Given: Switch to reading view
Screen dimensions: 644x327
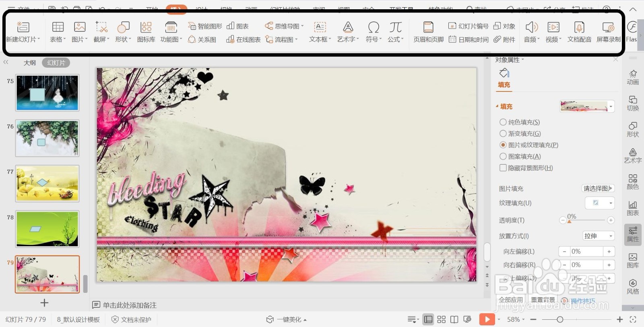Looking at the screenshot, I should coord(454,319).
